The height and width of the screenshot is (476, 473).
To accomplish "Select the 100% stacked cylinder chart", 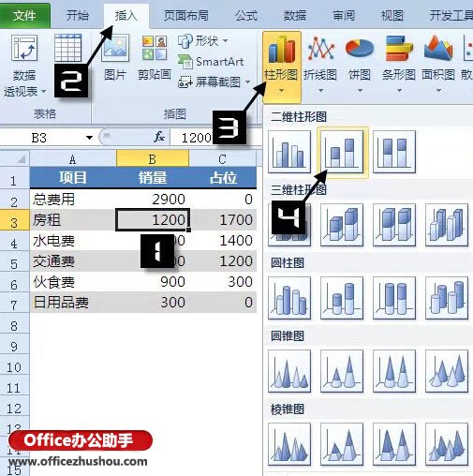I will (x=394, y=298).
